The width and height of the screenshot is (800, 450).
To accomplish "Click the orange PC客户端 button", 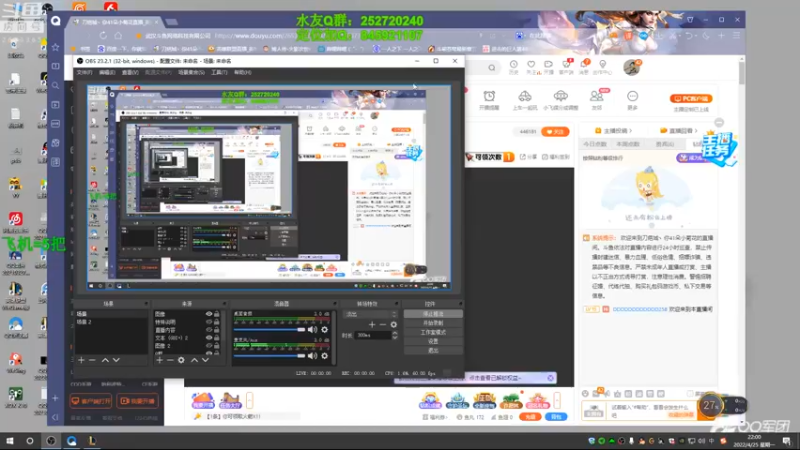I will click(x=691, y=98).
